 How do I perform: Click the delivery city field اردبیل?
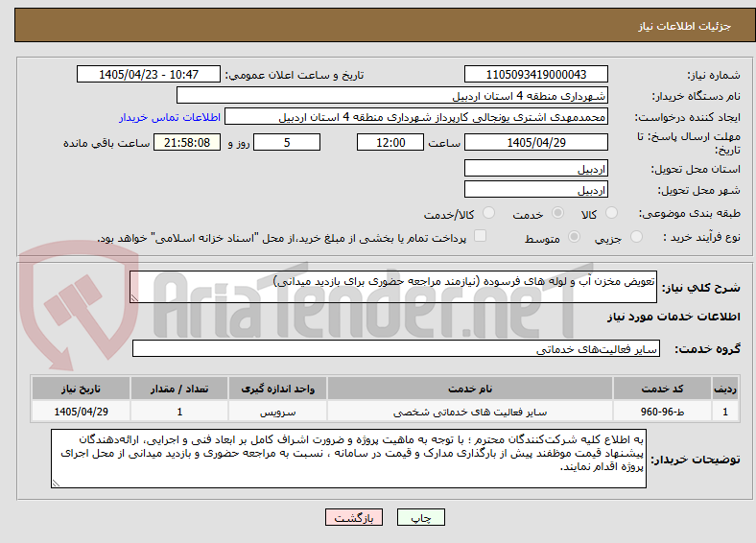[536, 190]
